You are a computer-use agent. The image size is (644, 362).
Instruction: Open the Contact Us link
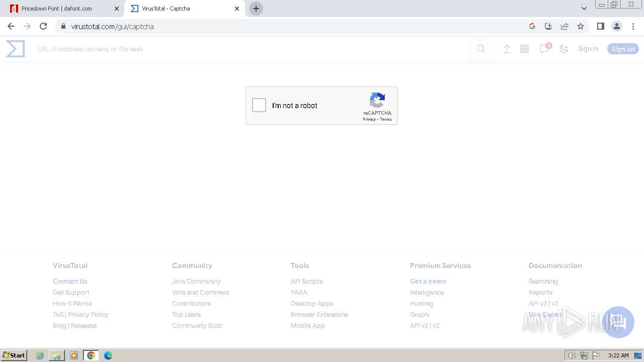click(x=70, y=281)
